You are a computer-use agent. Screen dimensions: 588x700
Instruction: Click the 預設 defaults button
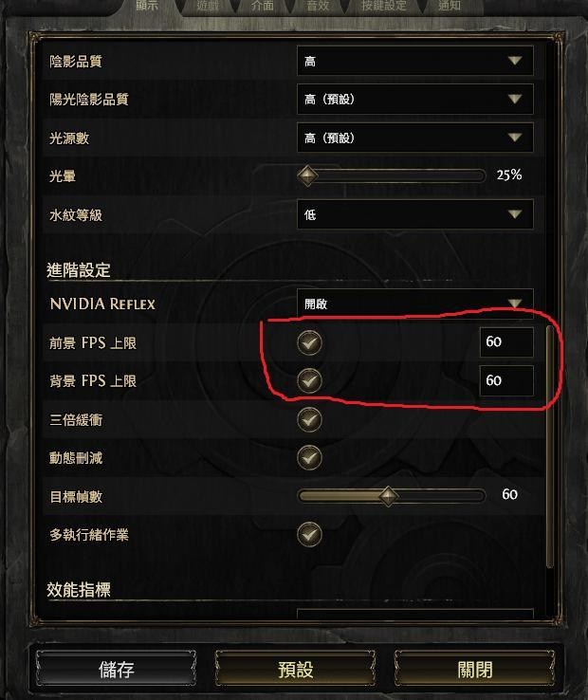[295, 669]
